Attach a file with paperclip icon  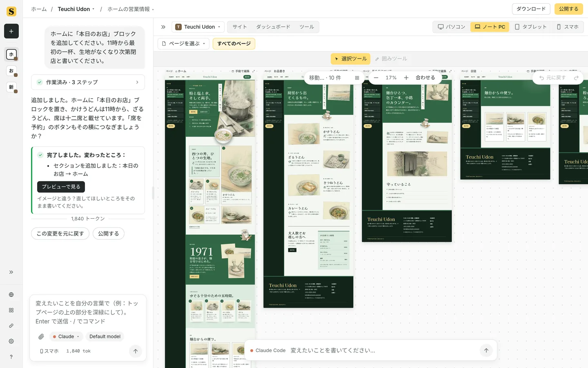coord(41,337)
